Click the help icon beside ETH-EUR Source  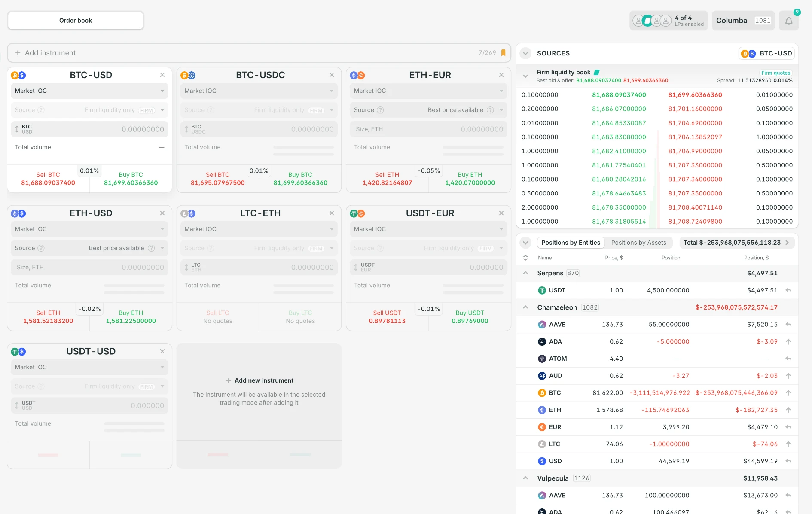click(380, 110)
